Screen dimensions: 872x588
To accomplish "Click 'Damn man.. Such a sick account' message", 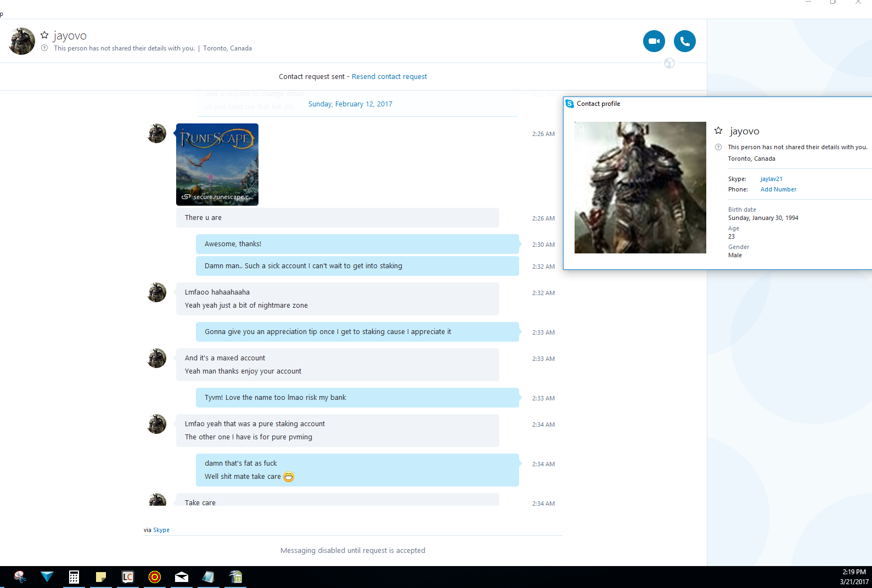I will 357,266.
